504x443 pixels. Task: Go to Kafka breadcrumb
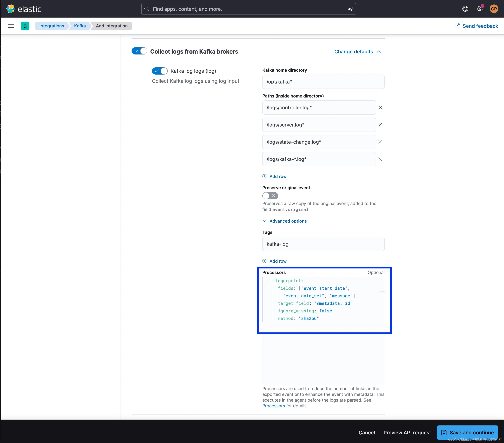(x=80, y=26)
